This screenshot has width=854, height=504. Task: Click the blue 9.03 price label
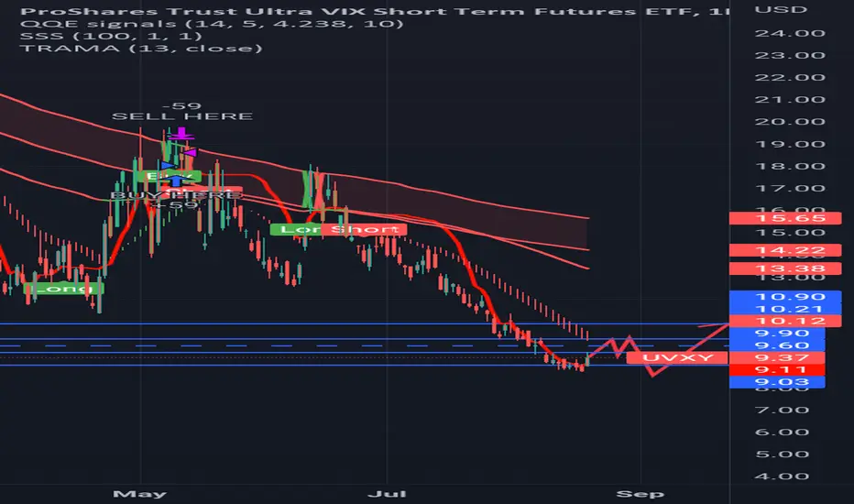coord(777,382)
